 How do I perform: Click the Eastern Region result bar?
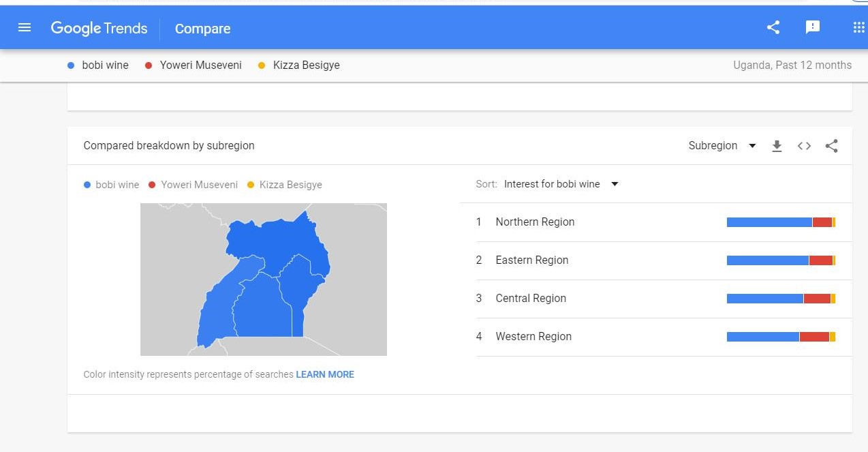781,260
